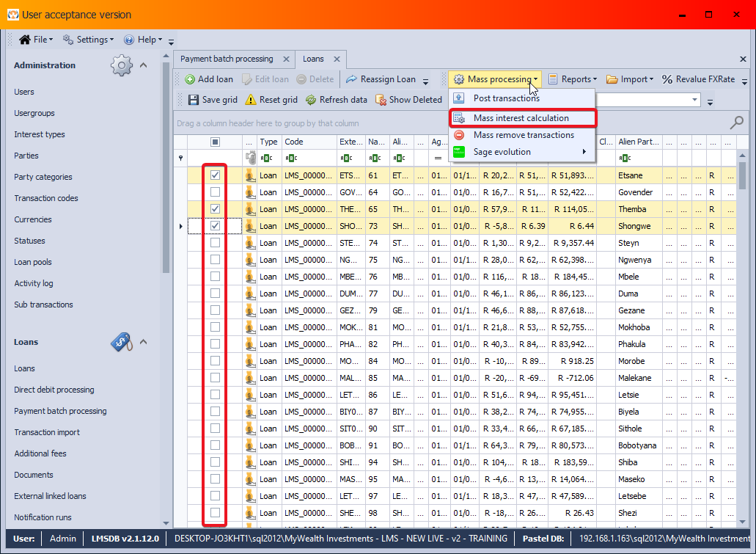Screen dimensions: 756x554
Task: Click the Reassign Loan arrow icon
Action: [351, 79]
